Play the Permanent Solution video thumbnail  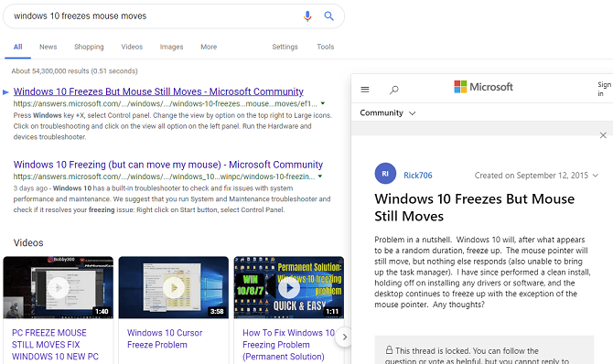pos(289,288)
